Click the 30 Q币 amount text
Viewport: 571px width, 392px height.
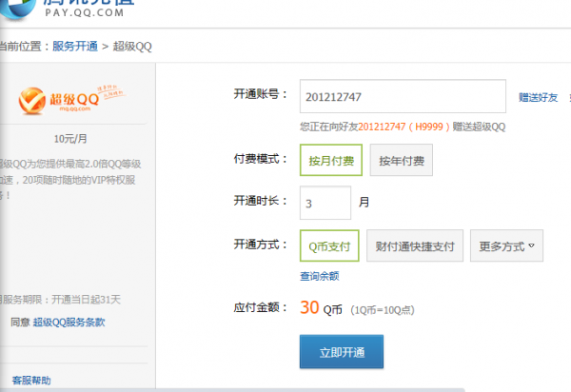[x=321, y=308]
